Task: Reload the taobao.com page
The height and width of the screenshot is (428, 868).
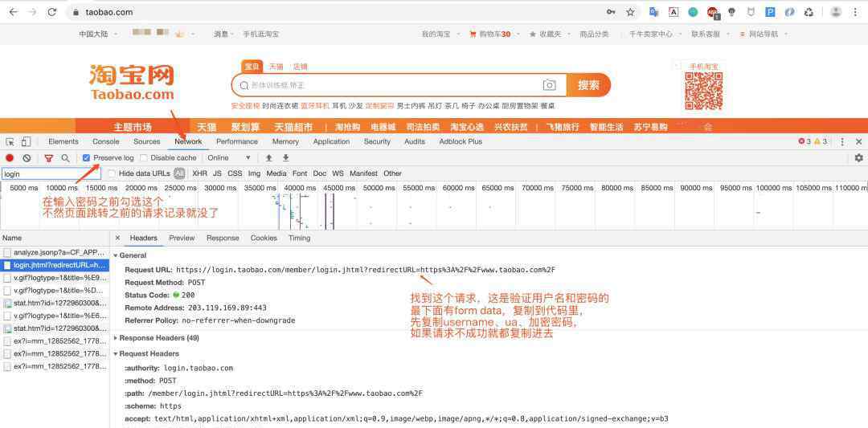Action: [52, 12]
